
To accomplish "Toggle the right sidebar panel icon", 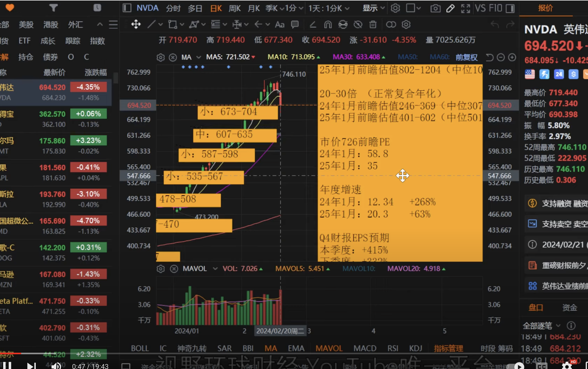I will [x=510, y=8].
